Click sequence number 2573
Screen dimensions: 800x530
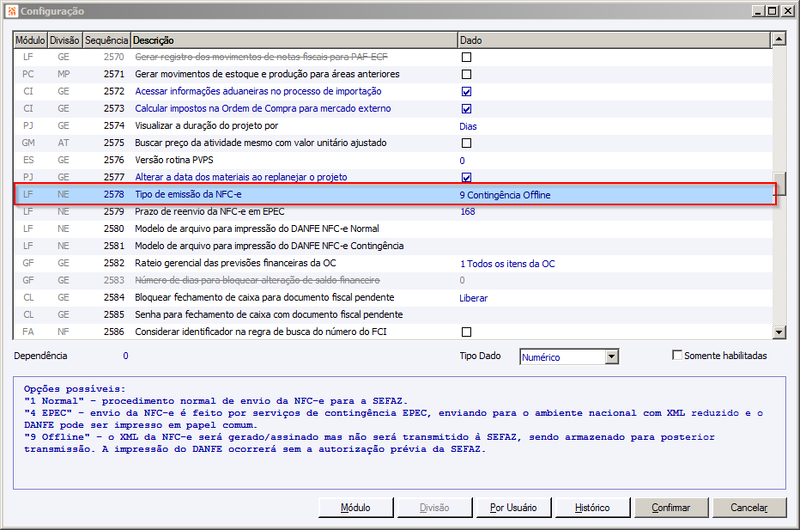(x=114, y=109)
